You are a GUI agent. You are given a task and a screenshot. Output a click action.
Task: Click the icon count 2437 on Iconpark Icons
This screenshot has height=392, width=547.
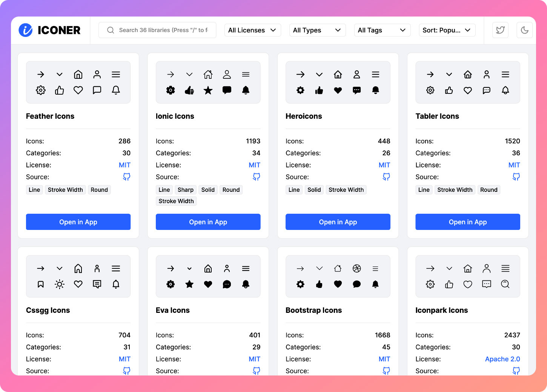[512, 335]
